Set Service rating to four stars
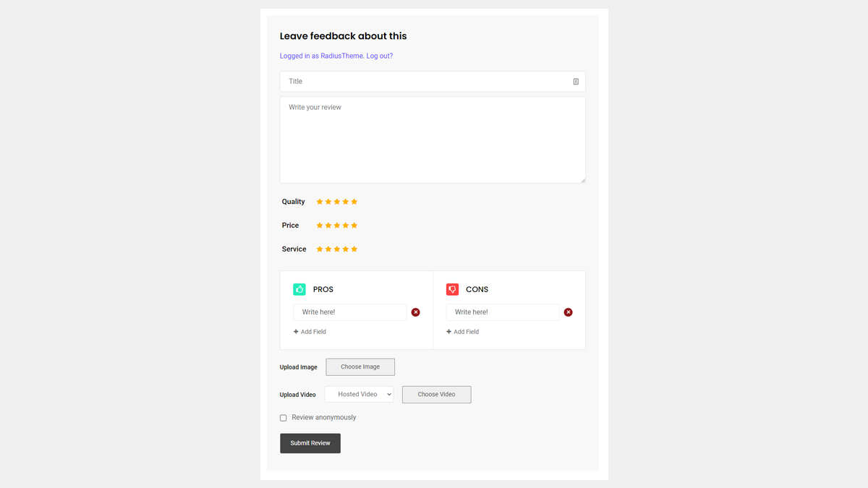This screenshot has width=868, height=488. [346, 249]
